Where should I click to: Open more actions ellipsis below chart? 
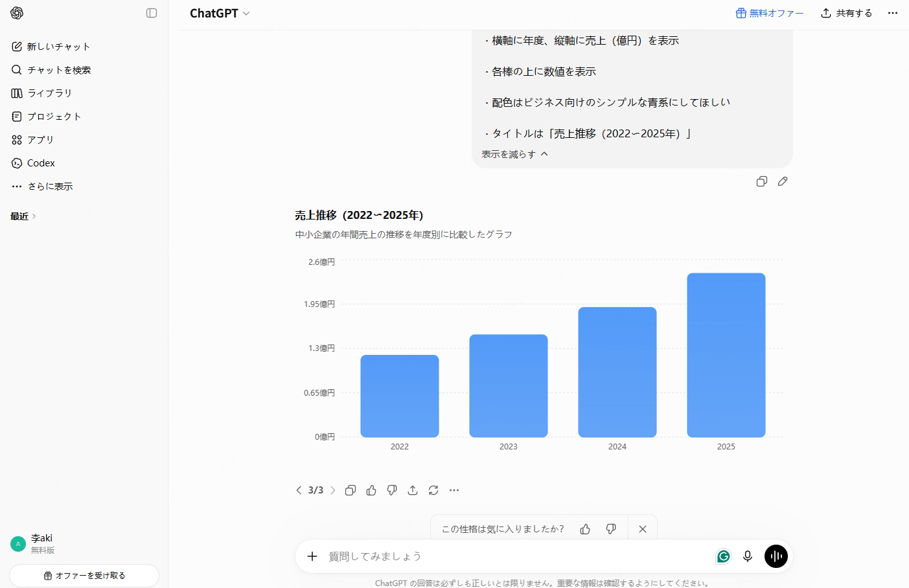[454, 490]
